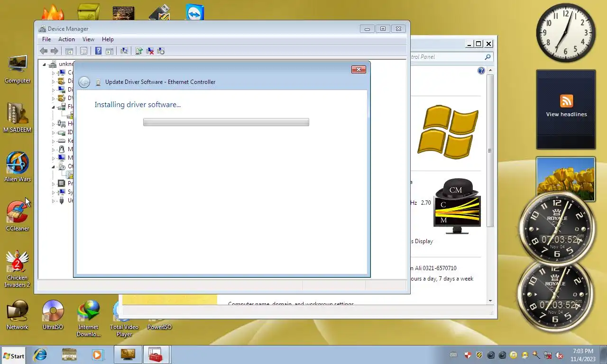Viewport: 607px width, 364px height.
Task: Click the 'Installing driver software...' heading
Action: 138,105
